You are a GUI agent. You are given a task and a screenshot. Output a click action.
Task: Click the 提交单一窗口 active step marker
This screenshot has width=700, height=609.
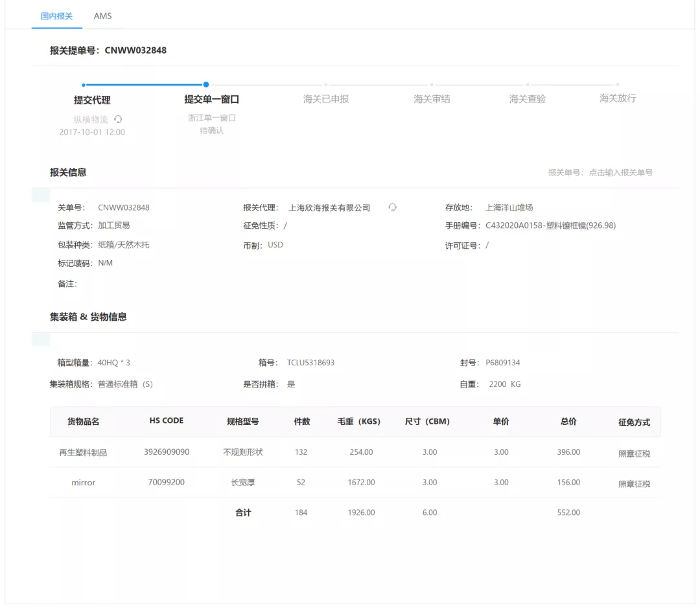click(206, 85)
